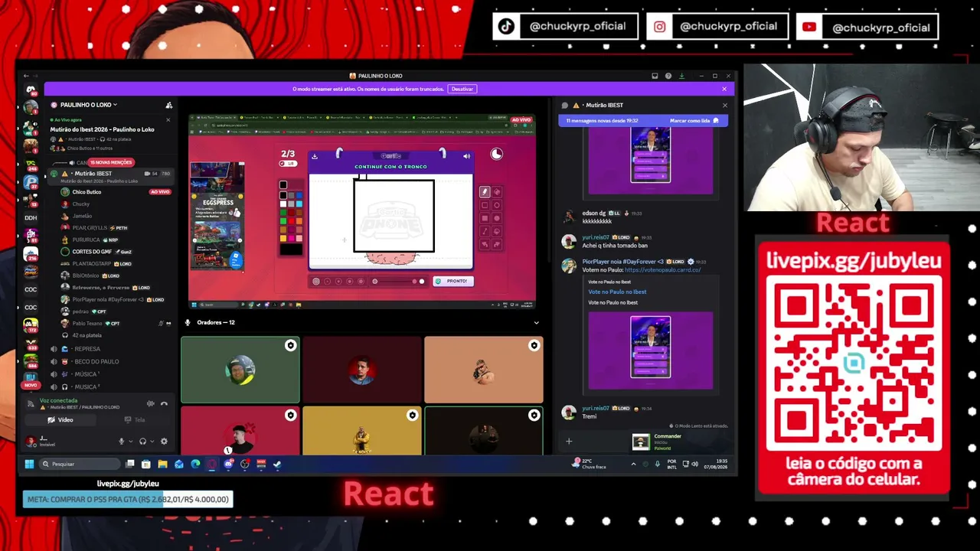Open voice noise suppression icon
The height and width of the screenshot is (551, 980).
click(x=151, y=403)
